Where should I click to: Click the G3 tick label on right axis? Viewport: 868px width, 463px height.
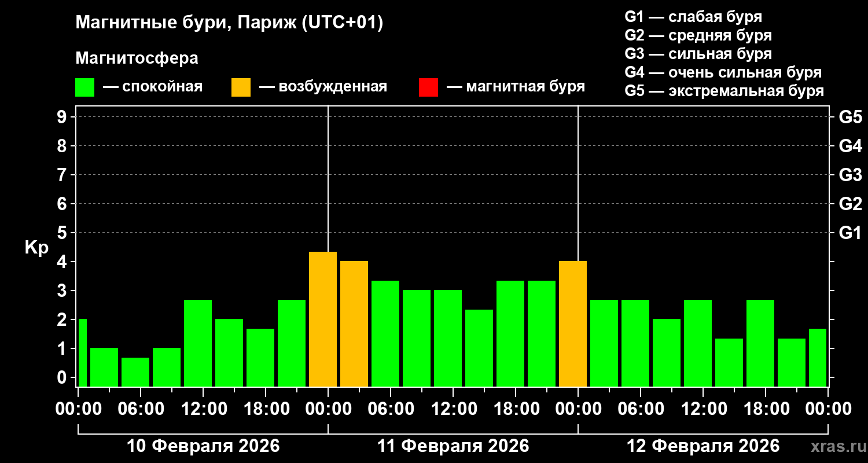pyautogui.click(x=851, y=175)
